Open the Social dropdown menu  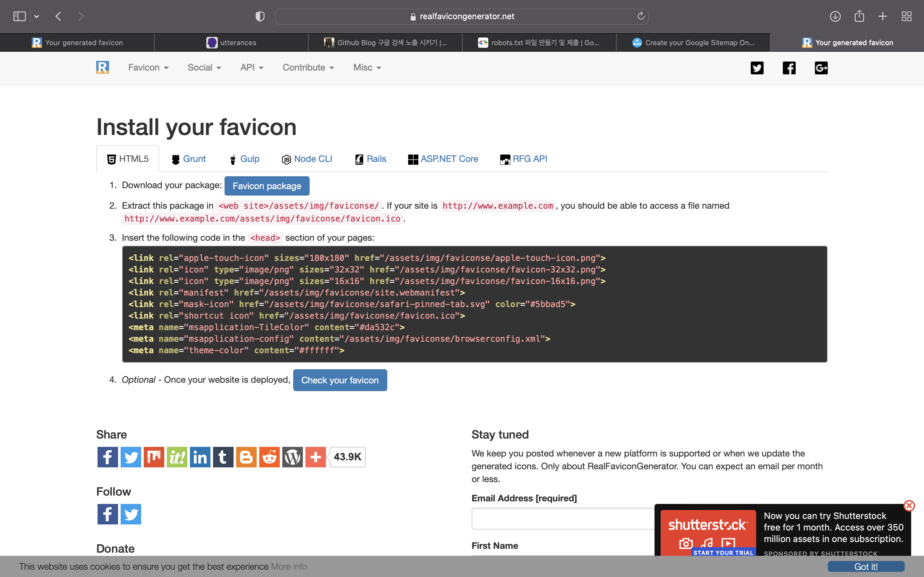point(204,68)
